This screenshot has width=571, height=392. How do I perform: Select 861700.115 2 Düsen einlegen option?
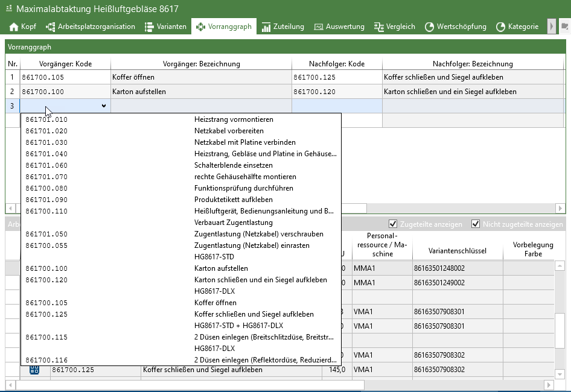click(x=181, y=337)
